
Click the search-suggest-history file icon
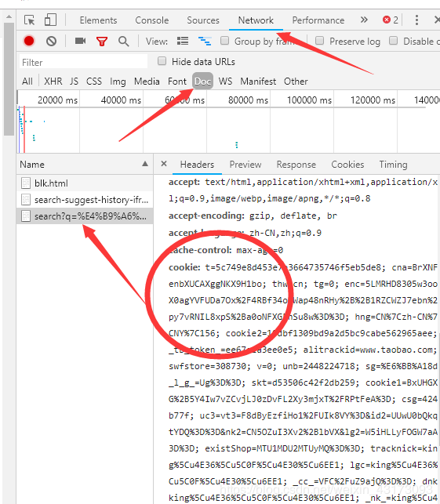pyautogui.click(x=26, y=200)
